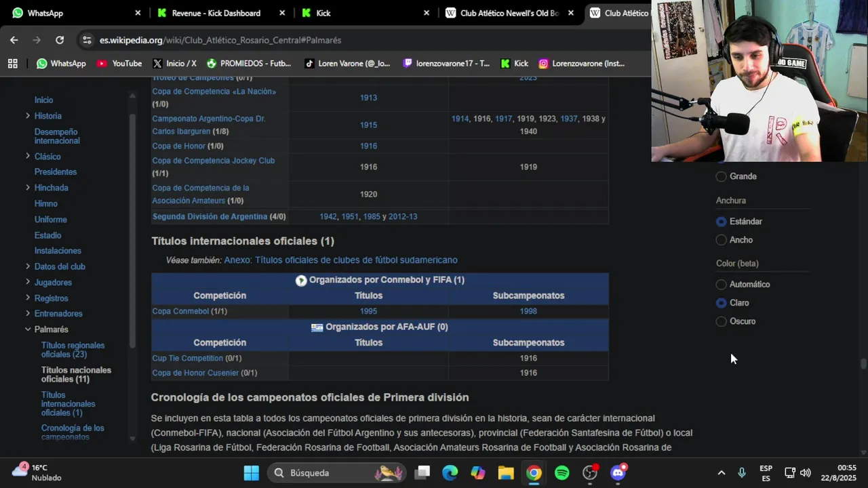Go back with the browser back arrow
Image resolution: width=868 pixels, height=488 pixels.
click(x=14, y=40)
